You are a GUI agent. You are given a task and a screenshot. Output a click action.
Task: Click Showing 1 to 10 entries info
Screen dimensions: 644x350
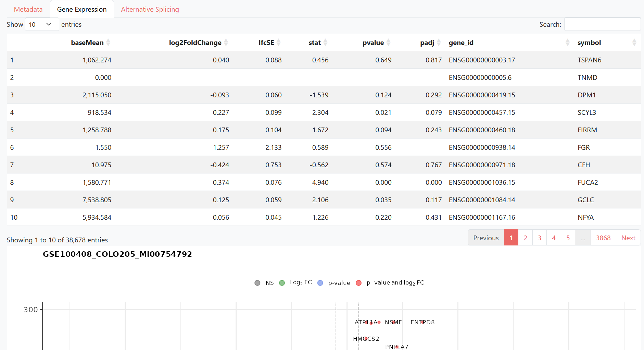(x=57, y=240)
